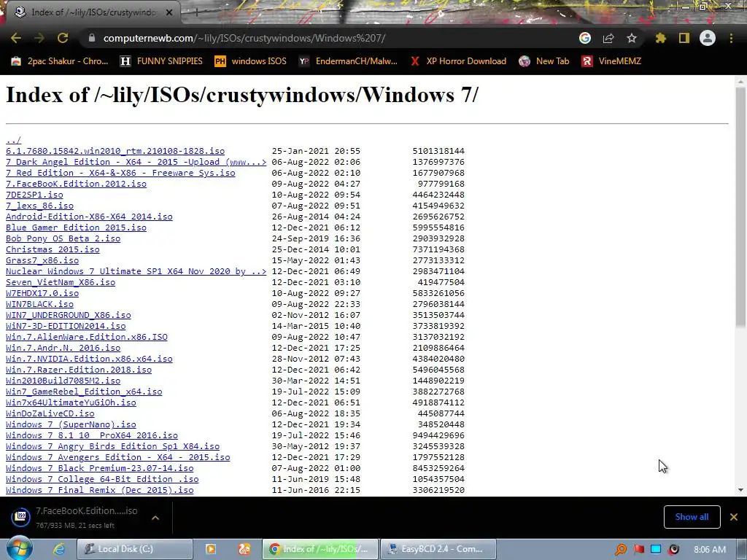Download Windows 7 Angry Birds Edition iso
The image size is (747, 560).
coord(112,447)
